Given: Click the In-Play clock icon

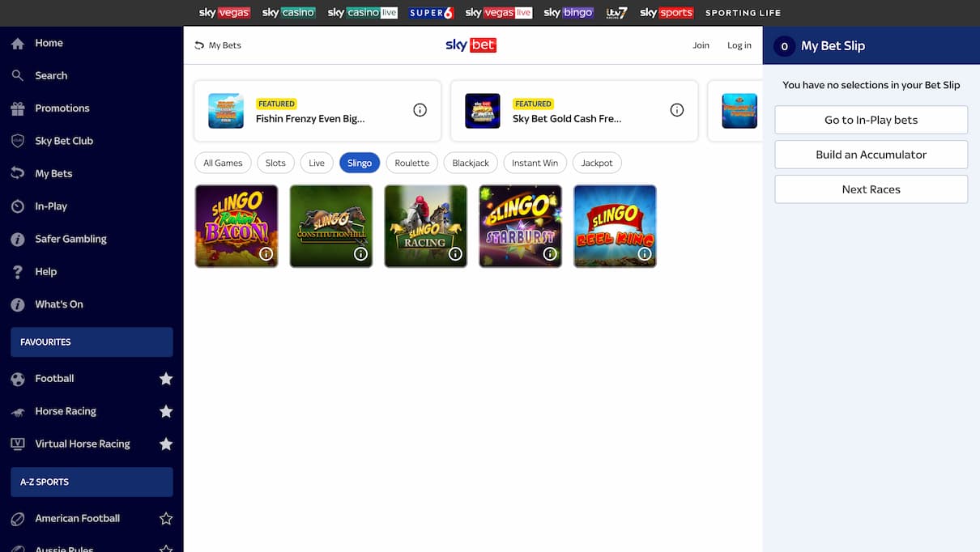Looking at the screenshot, I should (x=18, y=206).
